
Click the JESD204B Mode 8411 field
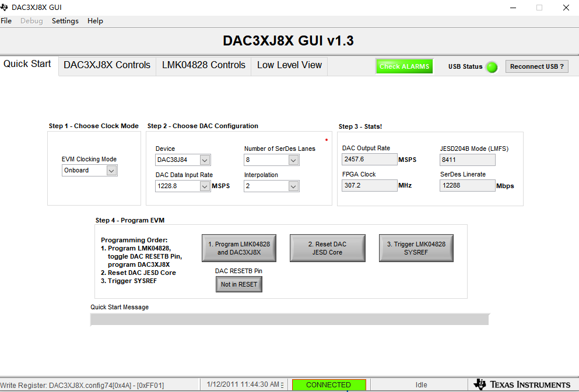click(468, 160)
